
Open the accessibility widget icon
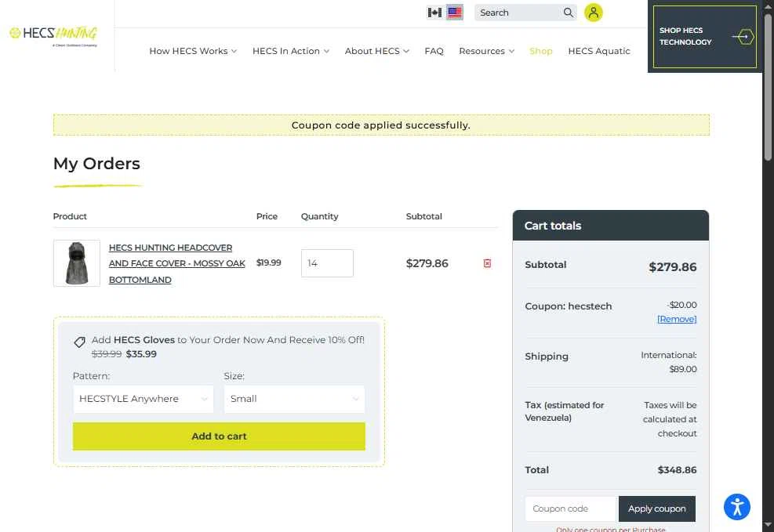tap(737, 506)
